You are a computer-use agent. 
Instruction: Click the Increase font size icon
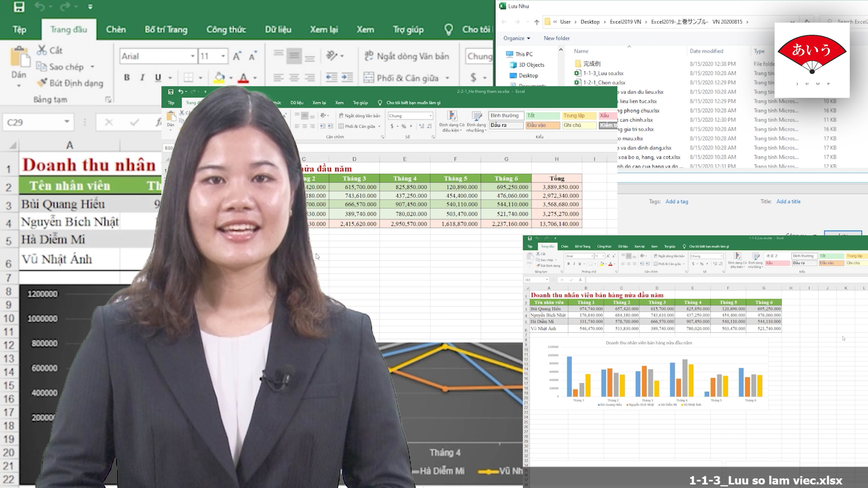click(x=237, y=56)
